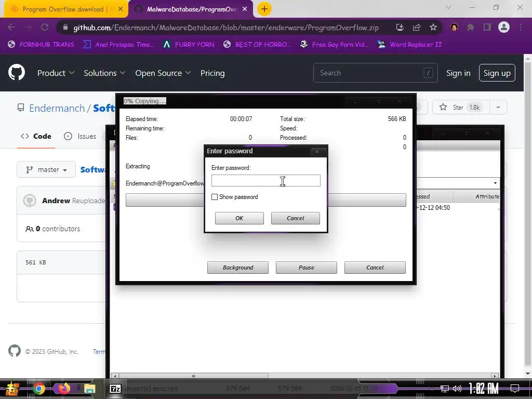The width and height of the screenshot is (532, 399).
Task: Confirm password with OK button
Action: [239, 218]
